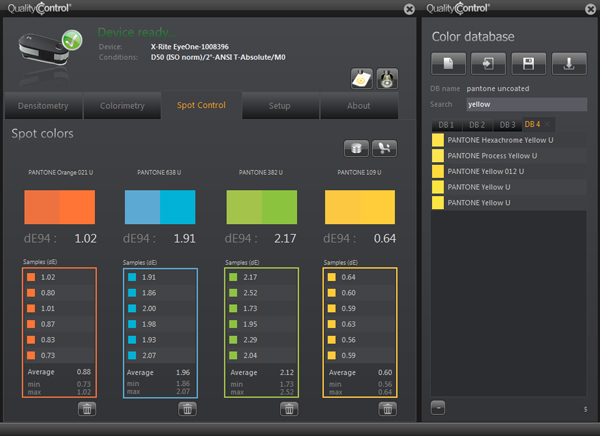Delete PANTONE 109 U samples via trash icon
This screenshot has height=436, width=600.
point(388,409)
